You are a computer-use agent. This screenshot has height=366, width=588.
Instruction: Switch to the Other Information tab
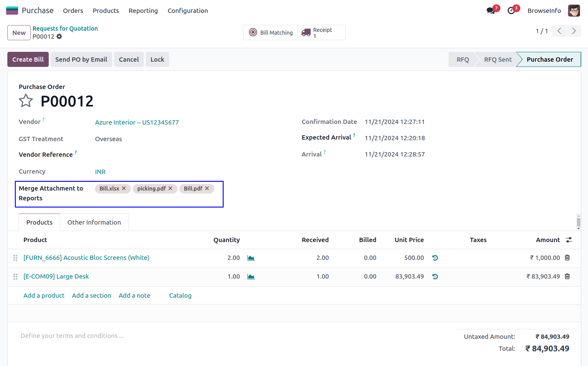(x=94, y=222)
